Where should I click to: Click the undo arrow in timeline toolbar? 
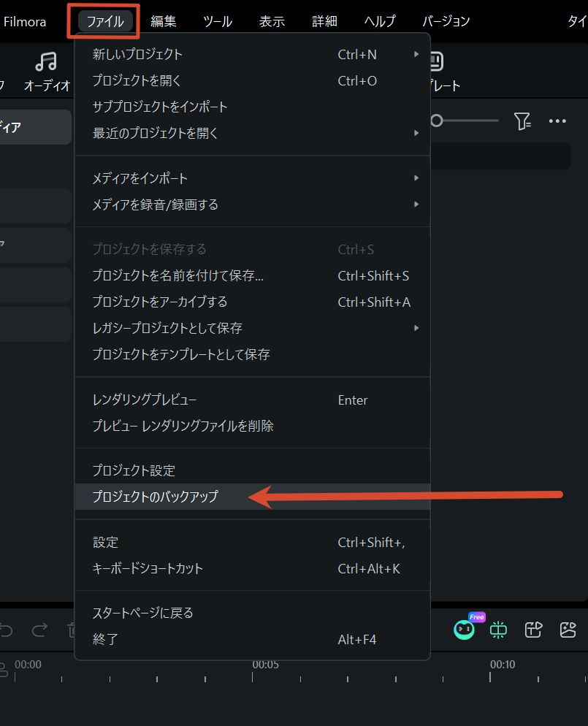[6, 630]
